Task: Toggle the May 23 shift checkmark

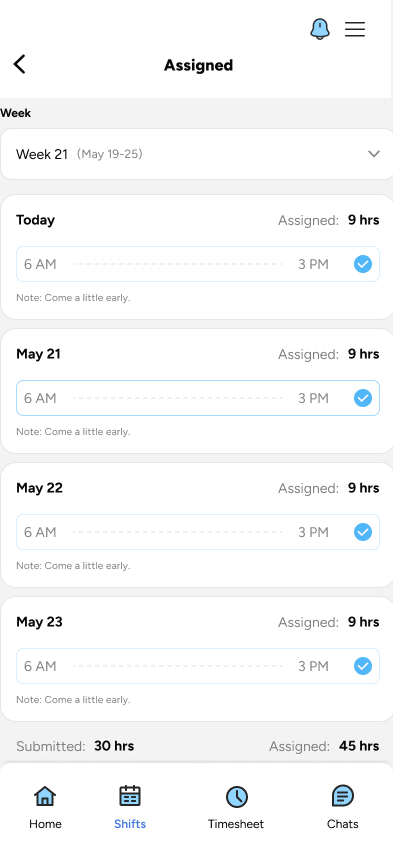Action: 363,666
